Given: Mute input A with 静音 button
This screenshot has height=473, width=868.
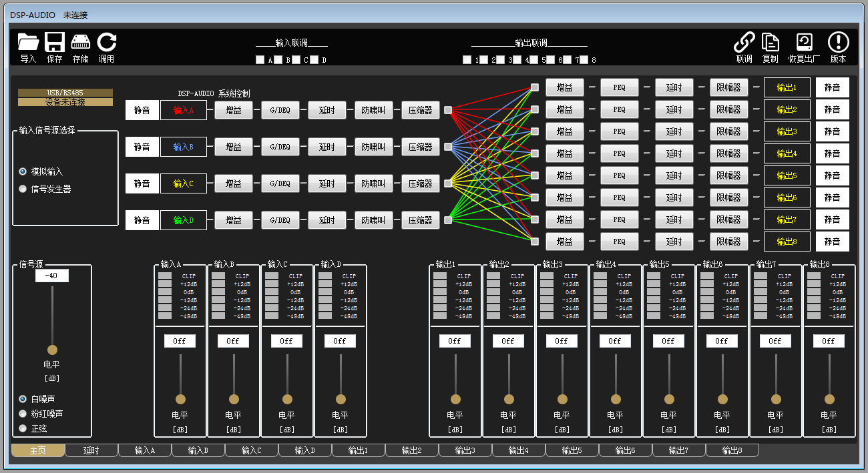Looking at the screenshot, I should [x=142, y=110].
